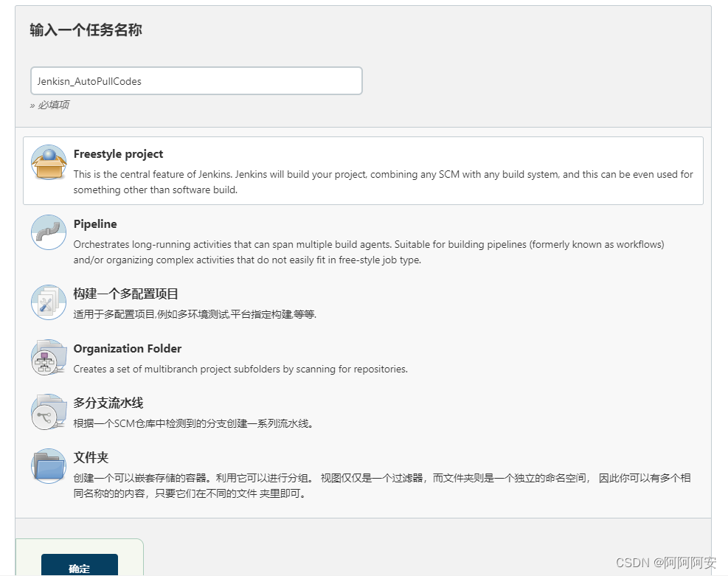
Task: Click the Pipeline pipe icon
Action: (49, 232)
